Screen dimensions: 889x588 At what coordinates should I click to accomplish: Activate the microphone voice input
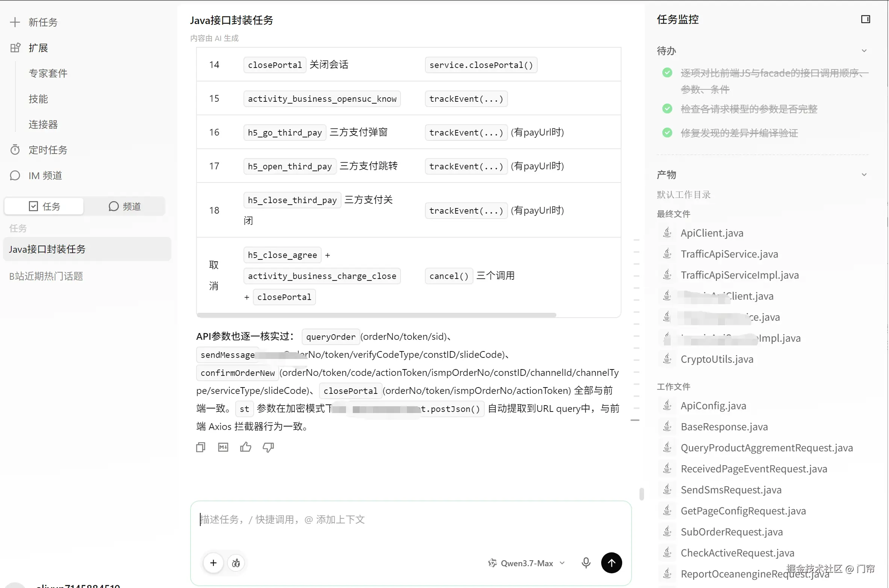click(586, 562)
